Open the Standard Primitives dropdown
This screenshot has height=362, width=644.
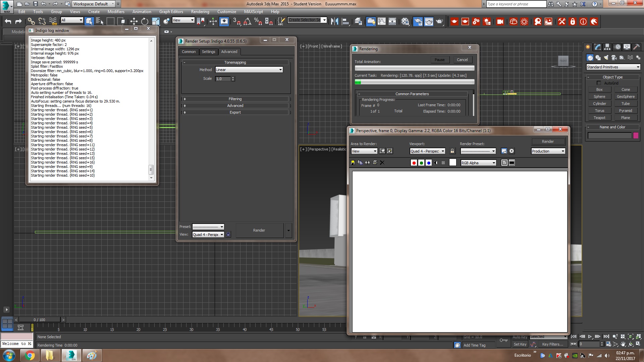[613, 67]
